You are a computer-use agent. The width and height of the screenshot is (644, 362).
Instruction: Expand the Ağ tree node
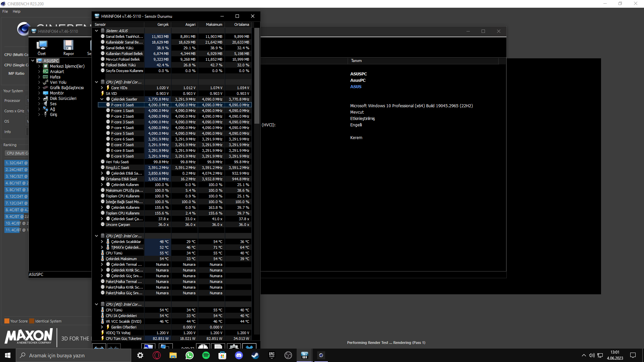(39, 109)
